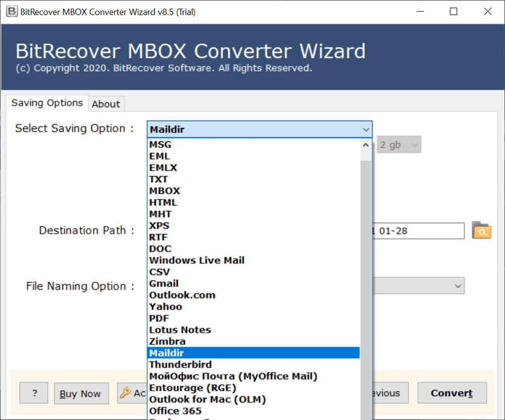
Task: Select МойОфис Почта (MyOffice Mail) option
Action: click(x=254, y=376)
